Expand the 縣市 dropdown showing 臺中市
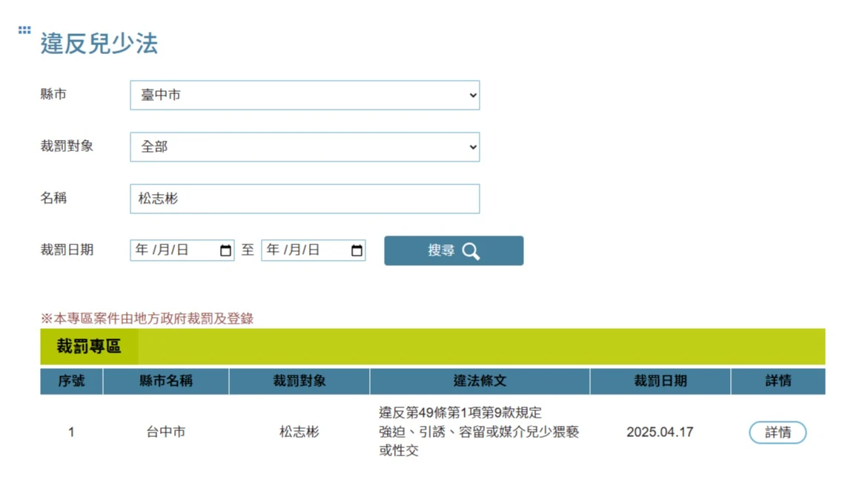 [305, 96]
